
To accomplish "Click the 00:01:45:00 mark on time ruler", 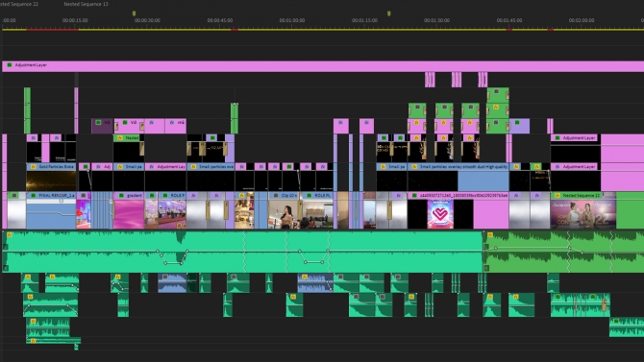I will click(509, 20).
